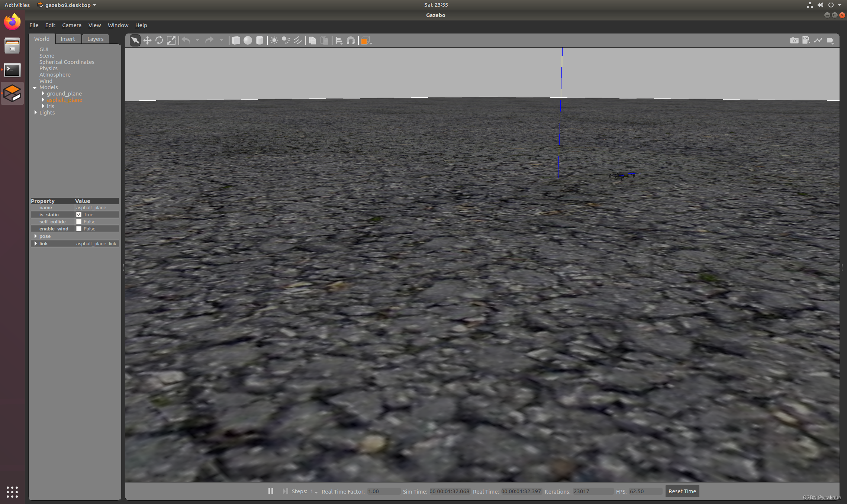
Task: Open the Window menu
Action: [118, 25]
